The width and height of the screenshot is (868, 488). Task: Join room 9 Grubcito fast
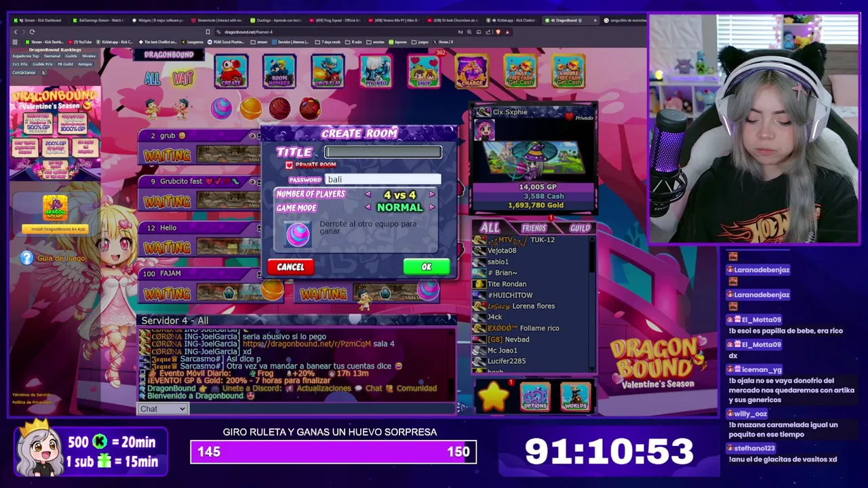click(199, 192)
